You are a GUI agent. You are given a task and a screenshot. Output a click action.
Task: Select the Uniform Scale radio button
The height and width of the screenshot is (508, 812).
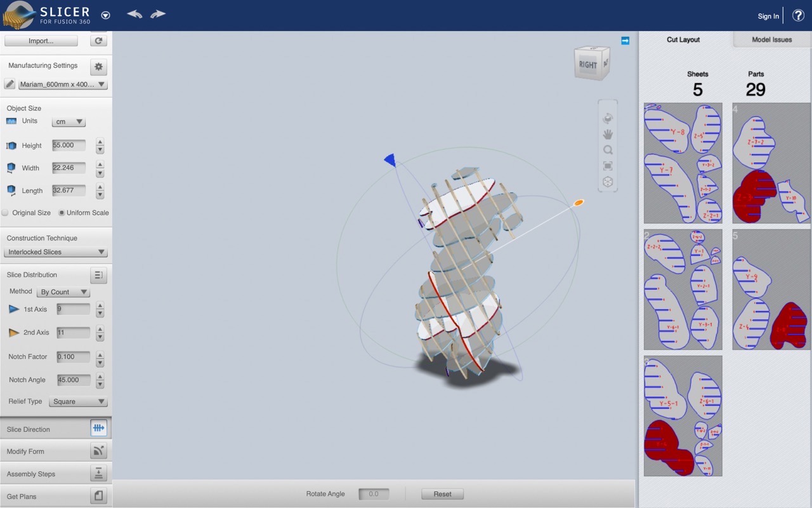click(62, 213)
